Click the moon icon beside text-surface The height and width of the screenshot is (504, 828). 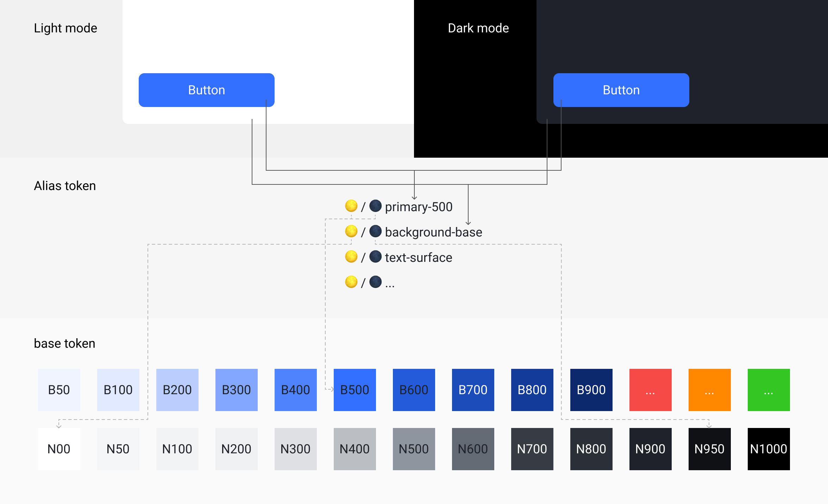pyautogui.click(x=375, y=257)
